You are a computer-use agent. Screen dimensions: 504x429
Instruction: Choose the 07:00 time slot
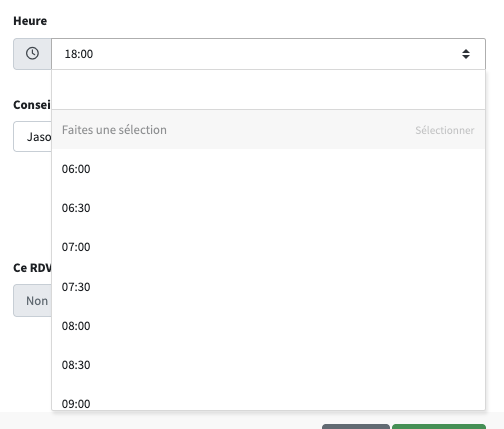[x=268, y=247]
